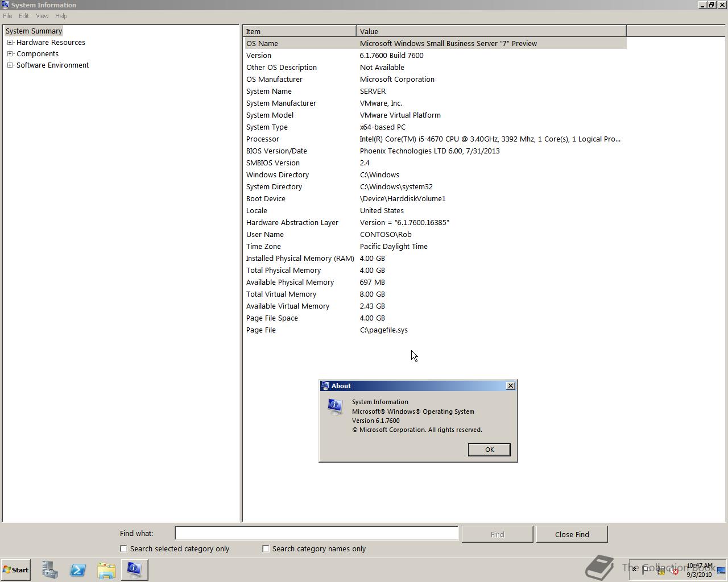Screen dimensions: 728x582
Task: Select the Page File C:\pagefile.sys row
Action: (x=435, y=330)
